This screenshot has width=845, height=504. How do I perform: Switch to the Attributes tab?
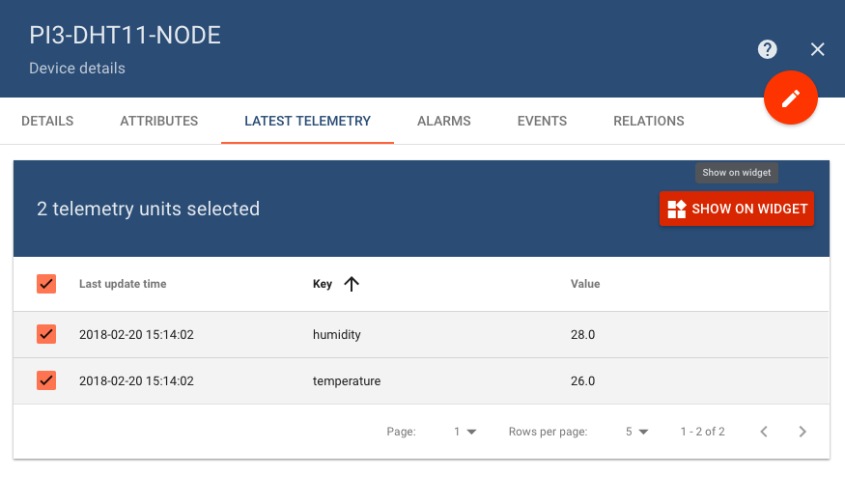(x=158, y=121)
